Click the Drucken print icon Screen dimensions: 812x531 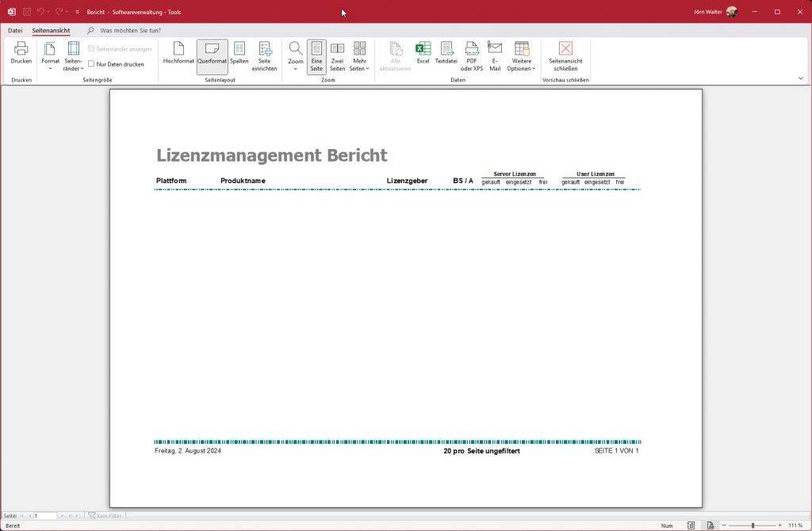[x=21, y=55]
